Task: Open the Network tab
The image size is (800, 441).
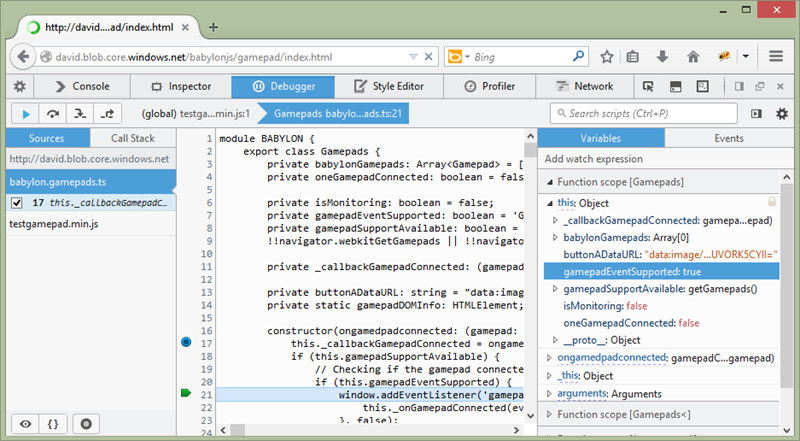Action: point(585,86)
